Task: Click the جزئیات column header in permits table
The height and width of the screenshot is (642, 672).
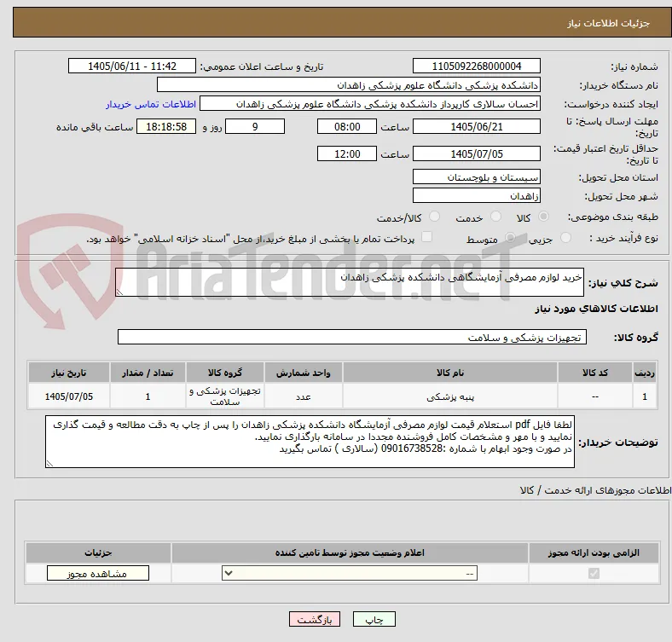Action: [x=99, y=552]
